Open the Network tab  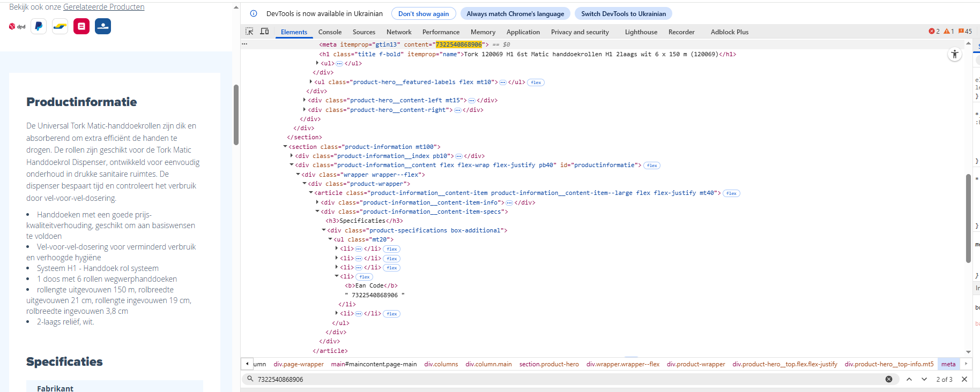tap(399, 32)
